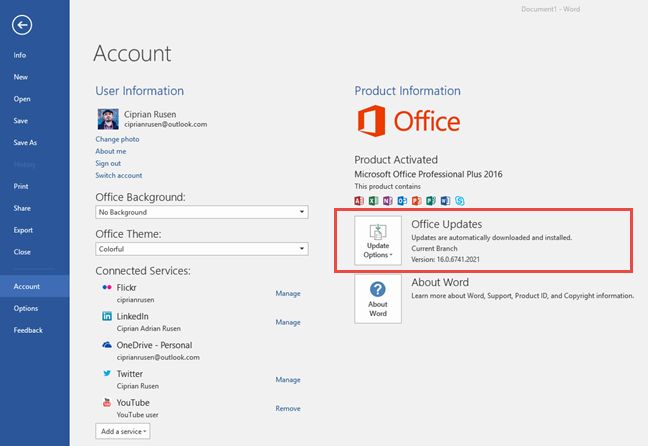Click Manage next to Twitter

(x=288, y=379)
